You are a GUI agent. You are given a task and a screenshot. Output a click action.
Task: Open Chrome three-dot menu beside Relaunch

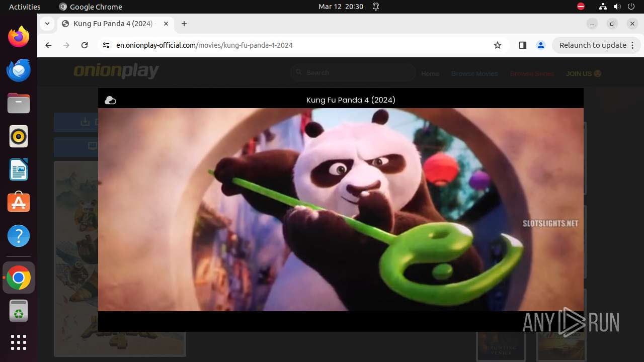click(633, 45)
